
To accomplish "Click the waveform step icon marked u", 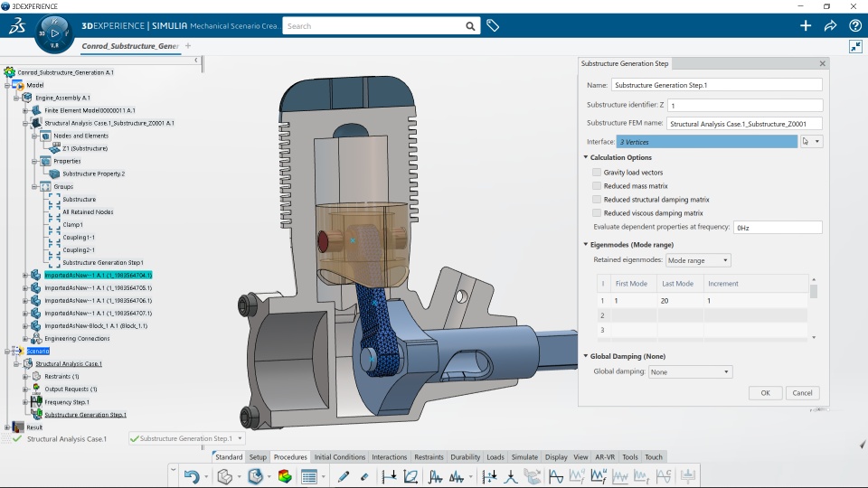I will coord(599,476).
